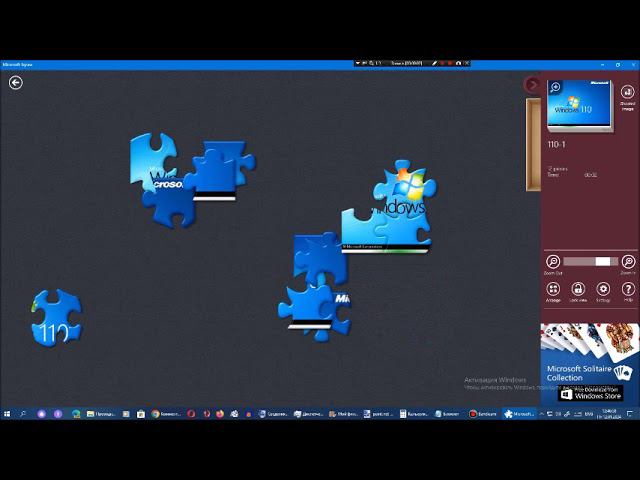Open the Windows Start menu

tap(7, 414)
